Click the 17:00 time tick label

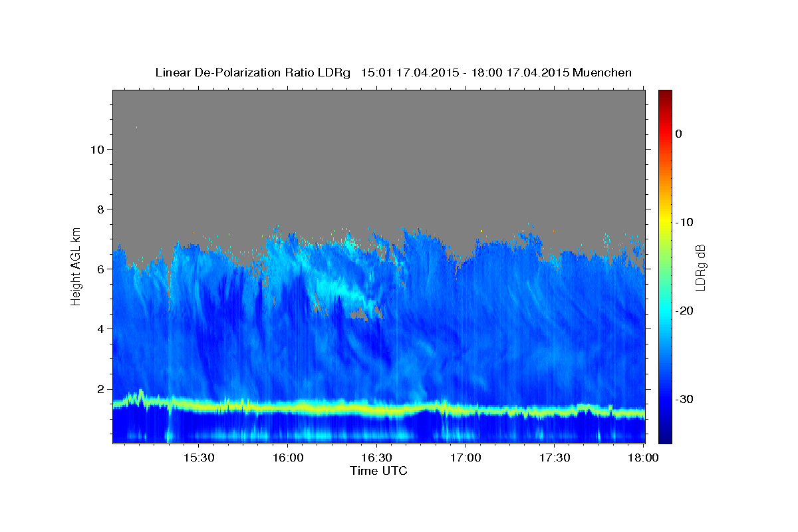[x=465, y=458]
